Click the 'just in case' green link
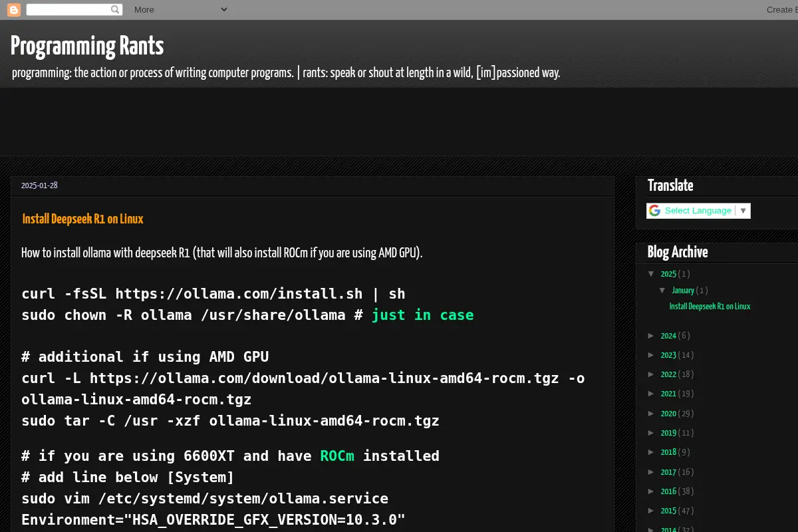This screenshot has height=532, width=798. 422,315
